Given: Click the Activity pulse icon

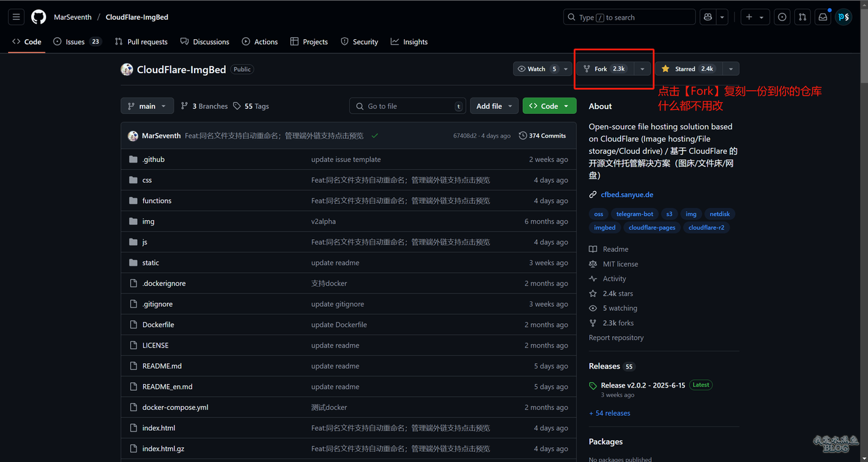Looking at the screenshot, I should (x=593, y=279).
